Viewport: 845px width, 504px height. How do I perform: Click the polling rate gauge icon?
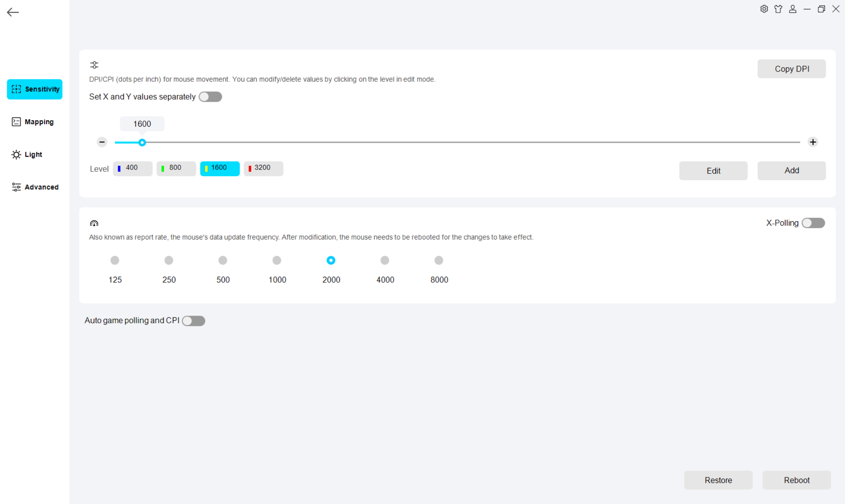[x=94, y=223]
